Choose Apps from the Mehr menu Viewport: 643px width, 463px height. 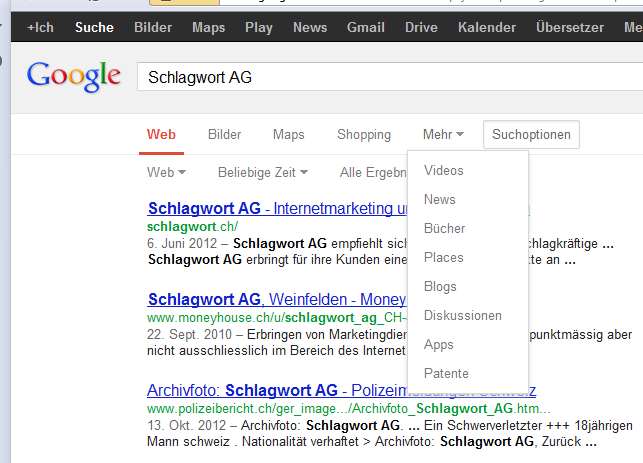439,345
